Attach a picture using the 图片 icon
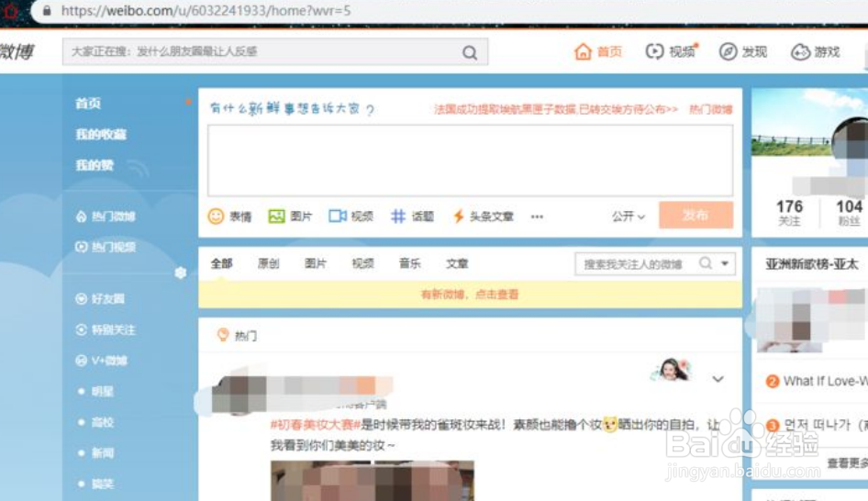Screen dimensions: 868x501 [276, 216]
